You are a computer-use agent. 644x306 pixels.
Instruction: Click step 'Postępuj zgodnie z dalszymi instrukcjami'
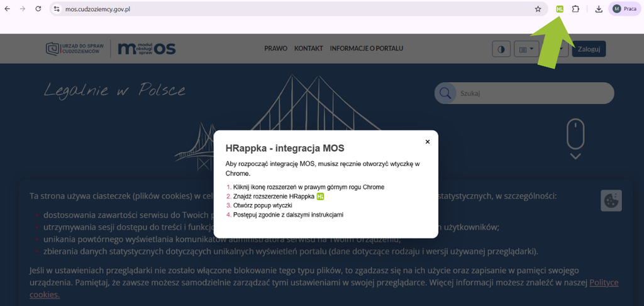click(288, 214)
